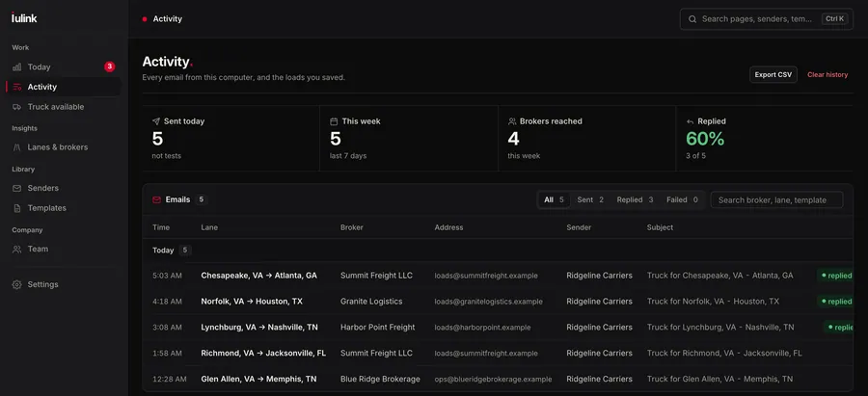The image size is (868, 396).
Task: Click Harbor Point Freight broker cell
Action: [x=377, y=328]
